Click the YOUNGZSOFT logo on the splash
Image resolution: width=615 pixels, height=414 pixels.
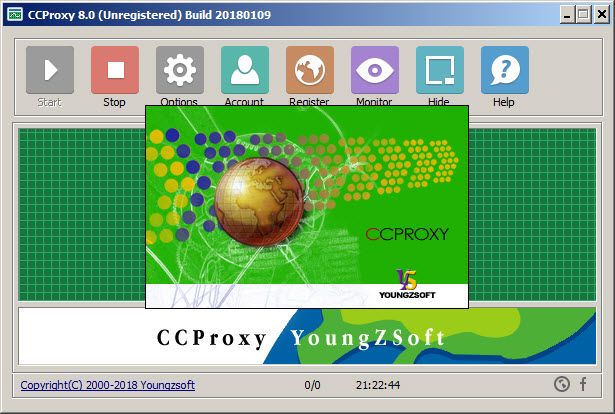pyautogui.click(x=407, y=284)
